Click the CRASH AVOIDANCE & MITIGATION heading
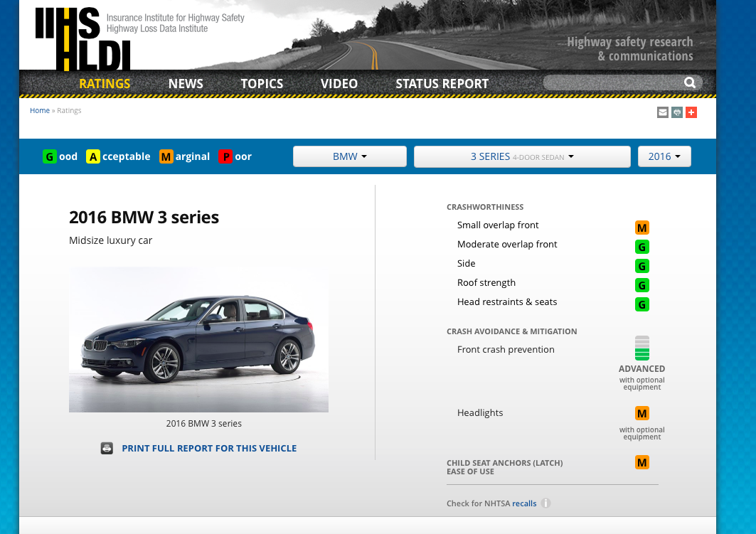 pyautogui.click(x=511, y=331)
